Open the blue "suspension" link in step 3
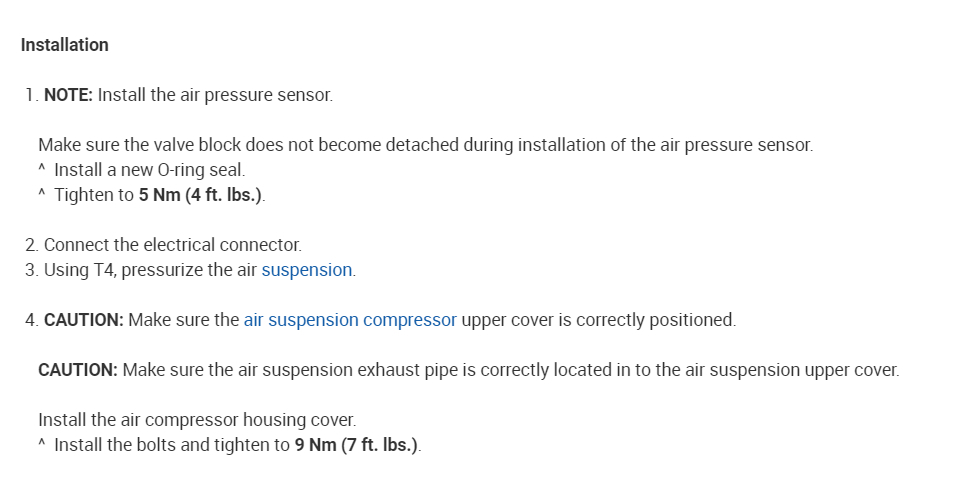977x483 pixels. tap(307, 270)
